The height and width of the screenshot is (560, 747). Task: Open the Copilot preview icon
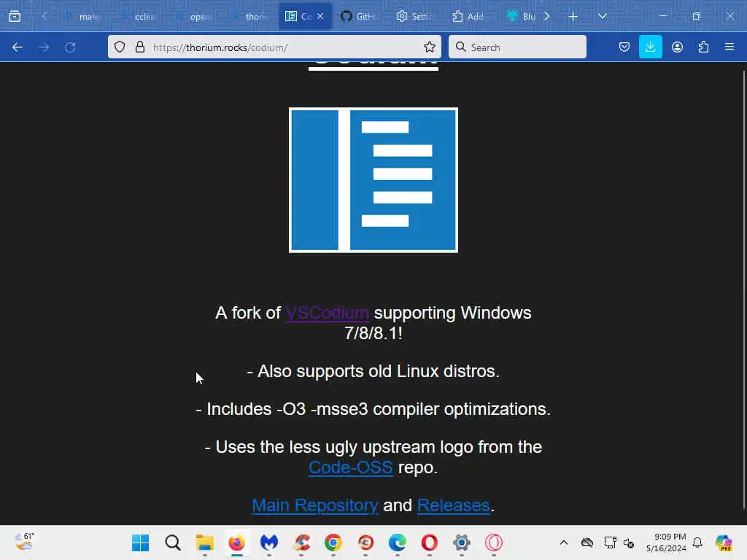pos(724,542)
